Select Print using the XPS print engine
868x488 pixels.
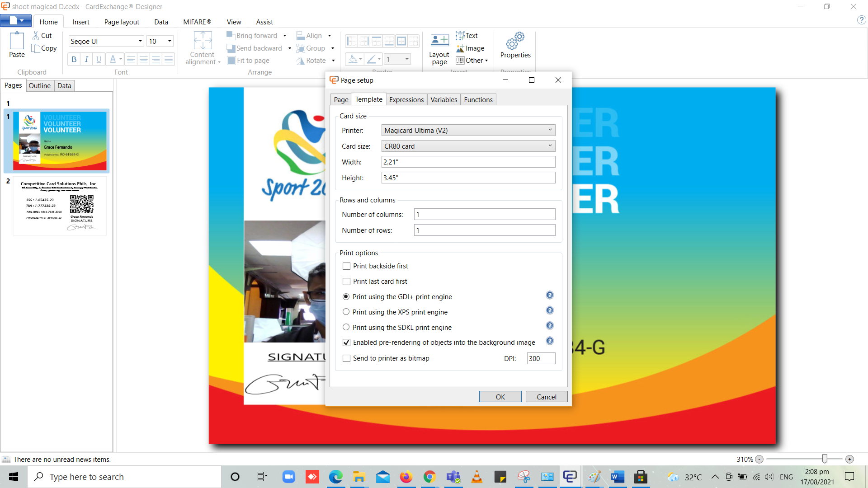pos(346,312)
